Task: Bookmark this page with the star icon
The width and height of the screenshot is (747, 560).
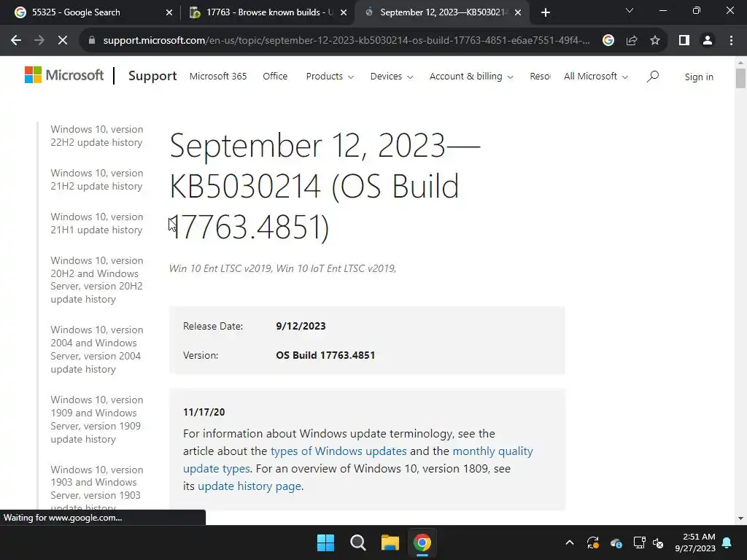Action: [655, 41]
